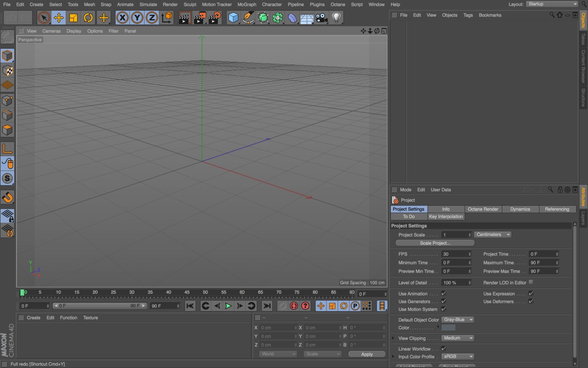
Task: Open Render Settings from the toolbar
Action: click(215, 17)
